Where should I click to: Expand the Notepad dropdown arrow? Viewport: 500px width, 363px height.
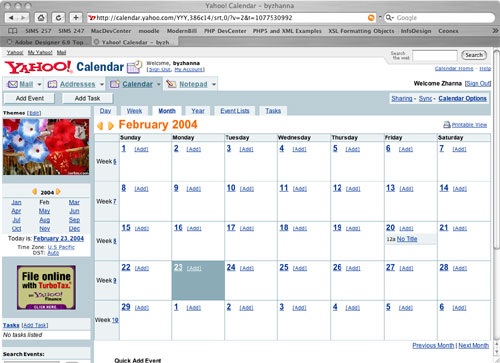[214, 84]
